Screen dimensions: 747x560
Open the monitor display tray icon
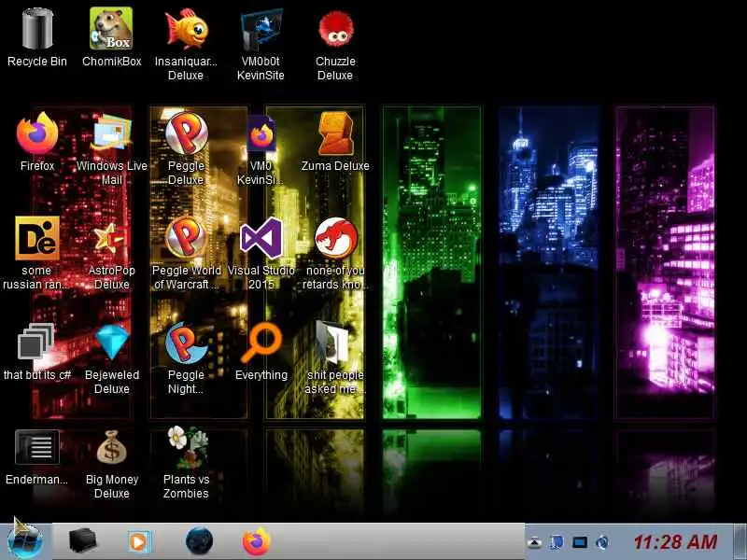coord(580,542)
